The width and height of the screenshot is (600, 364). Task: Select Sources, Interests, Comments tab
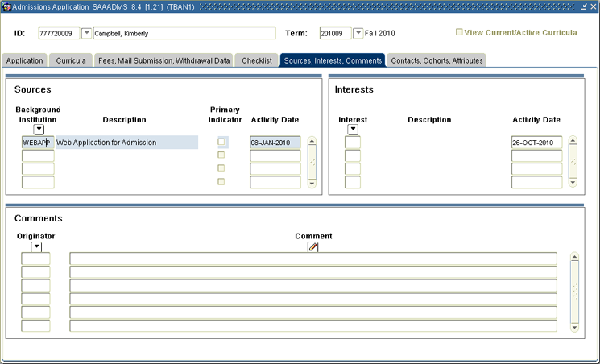pyautogui.click(x=333, y=60)
